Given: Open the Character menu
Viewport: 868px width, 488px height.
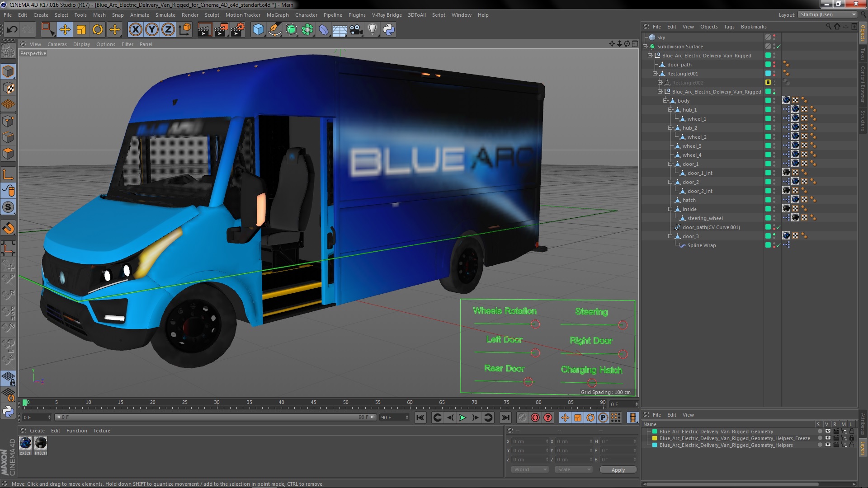Looking at the screenshot, I should coord(306,15).
